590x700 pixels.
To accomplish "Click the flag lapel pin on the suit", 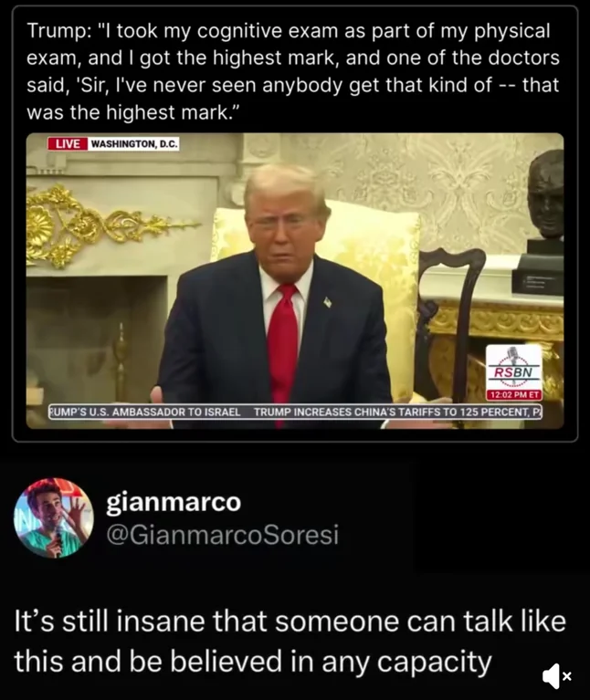I will pyautogui.click(x=328, y=301).
